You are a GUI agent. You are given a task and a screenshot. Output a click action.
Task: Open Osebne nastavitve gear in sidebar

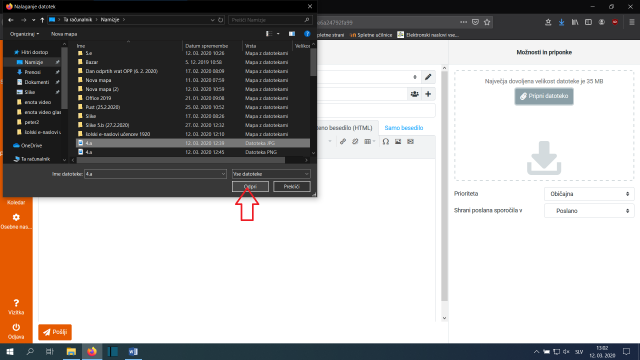pos(16,221)
